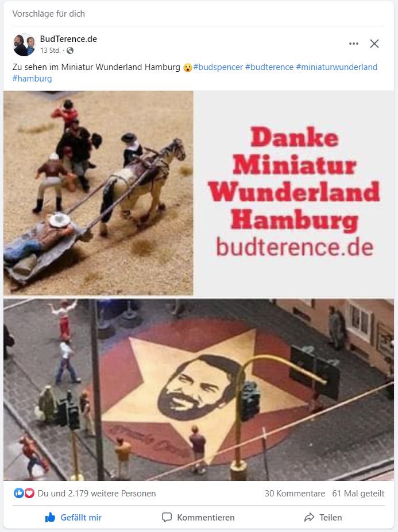Click the Kommentieren speech bubble icon
This screenshot has height=532, width=398.
(x=167, y=518)
